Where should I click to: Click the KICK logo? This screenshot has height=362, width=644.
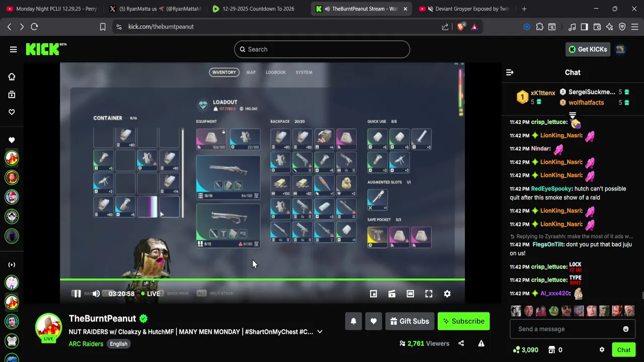pyautogui.click(x=46, y=49)
